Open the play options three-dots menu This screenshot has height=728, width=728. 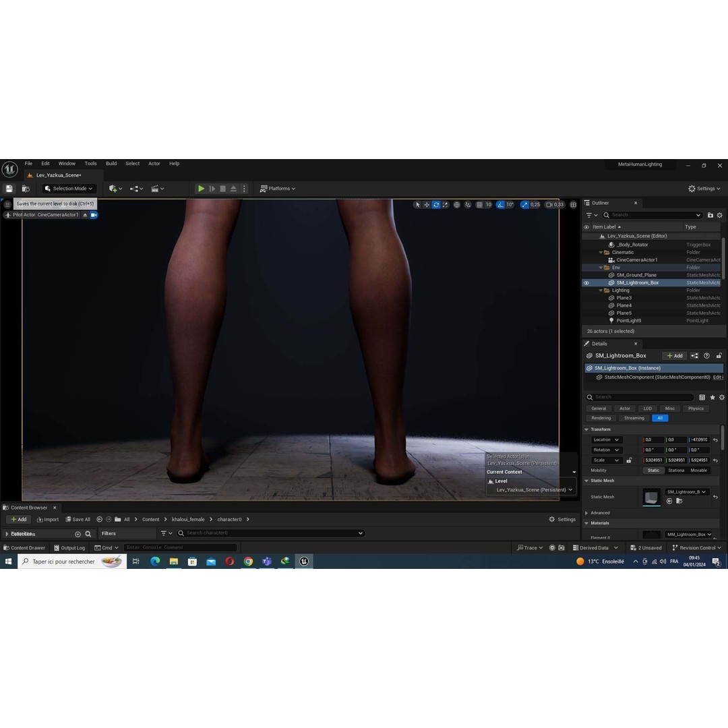pos(244,189)
